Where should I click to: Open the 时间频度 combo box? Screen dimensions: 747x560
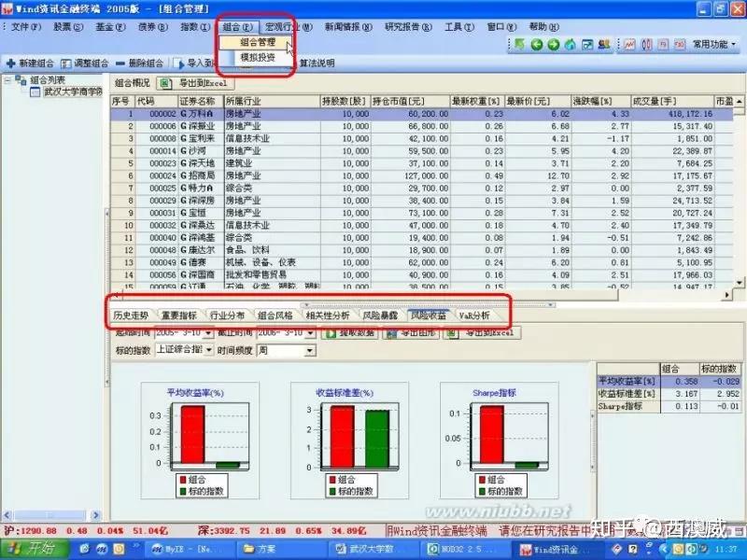(x=286, y=351)
